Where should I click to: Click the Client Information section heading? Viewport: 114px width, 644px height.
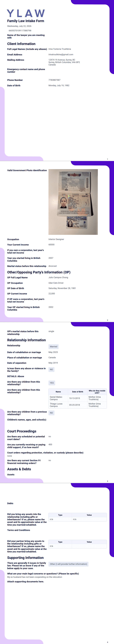pyautogui.click(x=21, y=44)
